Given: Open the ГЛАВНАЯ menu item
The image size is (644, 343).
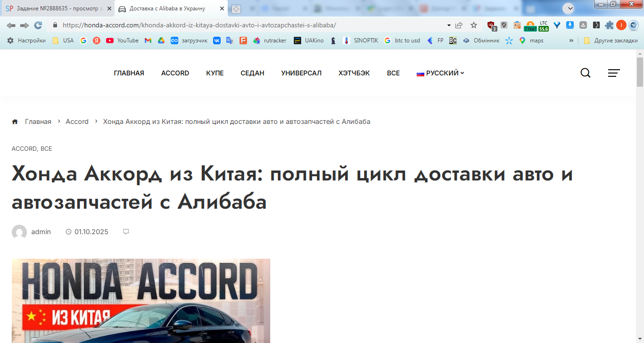Looking at the screenshot, I should pos(129,73).
